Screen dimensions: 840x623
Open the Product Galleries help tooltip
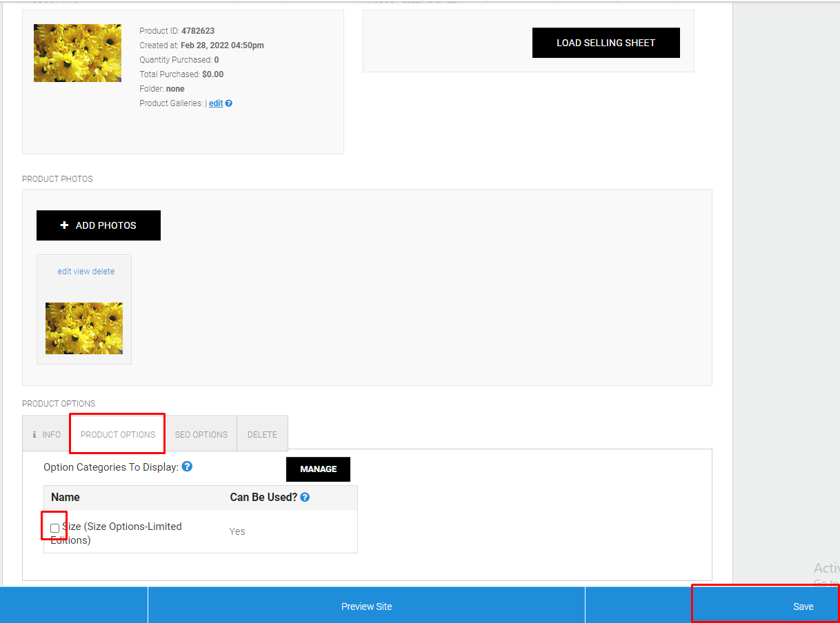228,103
